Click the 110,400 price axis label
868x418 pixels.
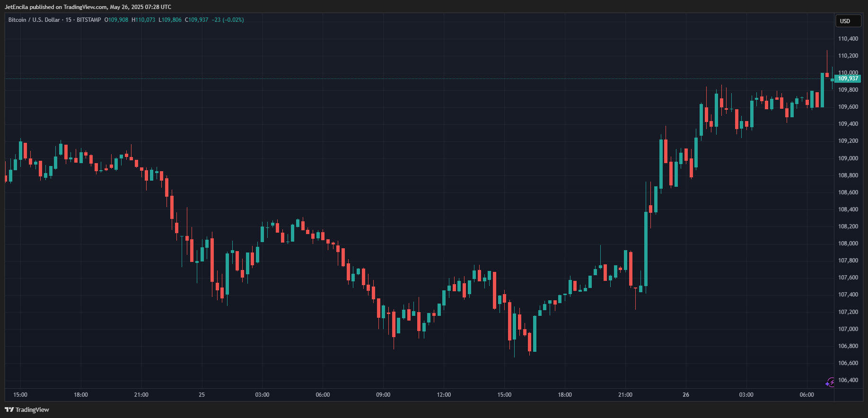[x=848, y=39]
